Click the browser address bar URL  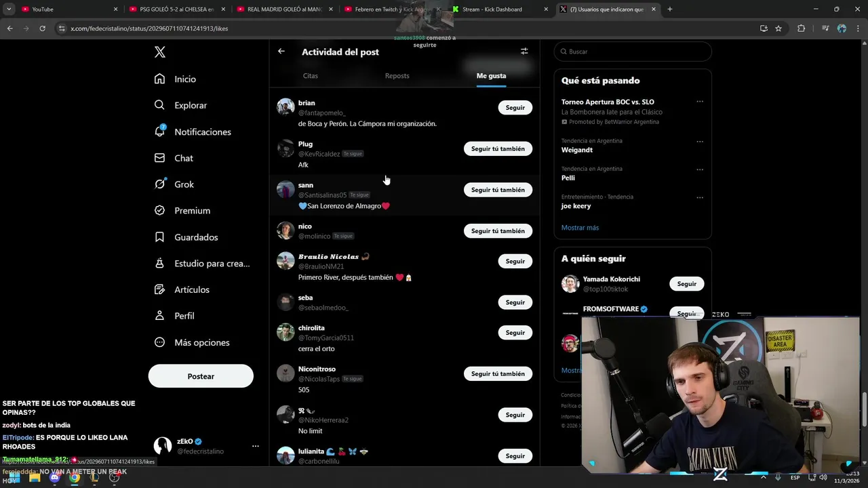click(x=149, y=28)
